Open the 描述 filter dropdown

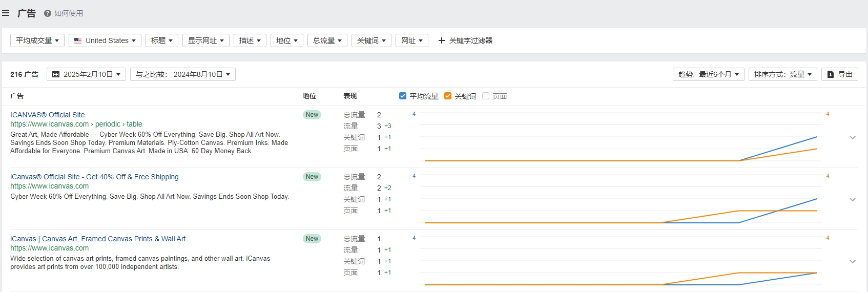coord(250,40)
